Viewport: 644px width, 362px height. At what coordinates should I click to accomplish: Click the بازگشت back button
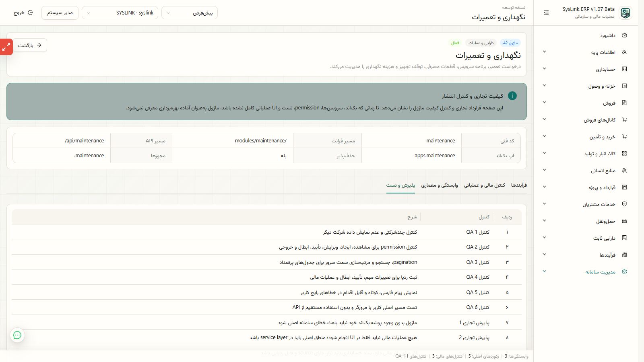30,45
